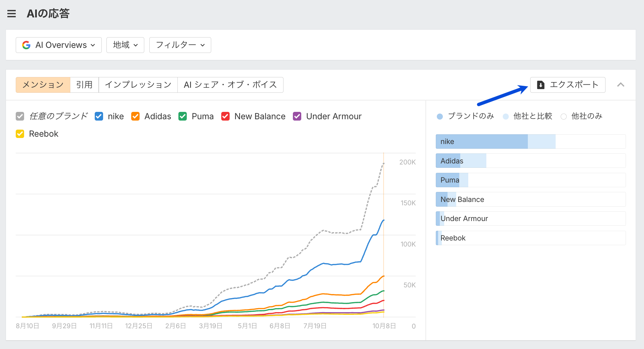The width and height of the screenshot is (644, 349).
Task: Select the インプレッション tab
Action: coord(138,85)
